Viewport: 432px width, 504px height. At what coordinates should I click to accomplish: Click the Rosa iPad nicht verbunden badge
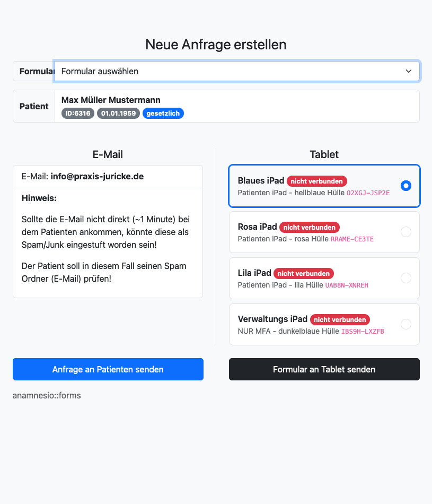(x=310, y=227)
